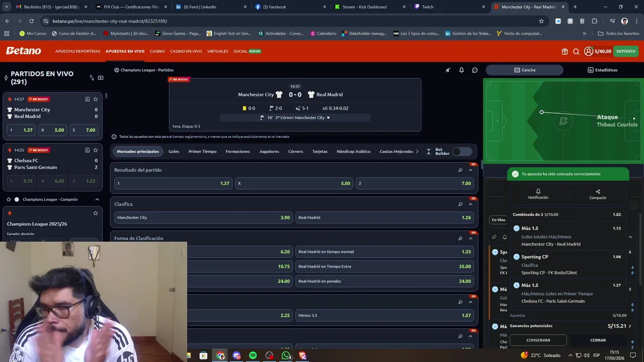The height and width of the screenshot is (362, 644).
Task: Pin the Clasifica market
Action: (460, 204)
